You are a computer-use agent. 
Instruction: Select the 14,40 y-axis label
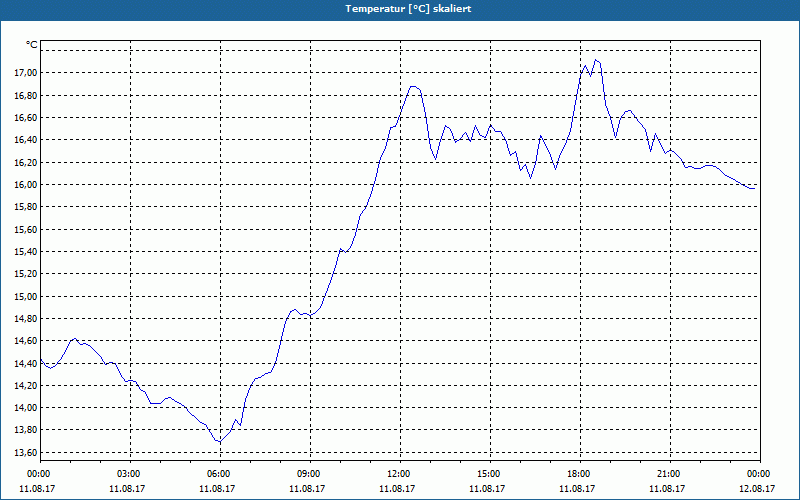26,363
